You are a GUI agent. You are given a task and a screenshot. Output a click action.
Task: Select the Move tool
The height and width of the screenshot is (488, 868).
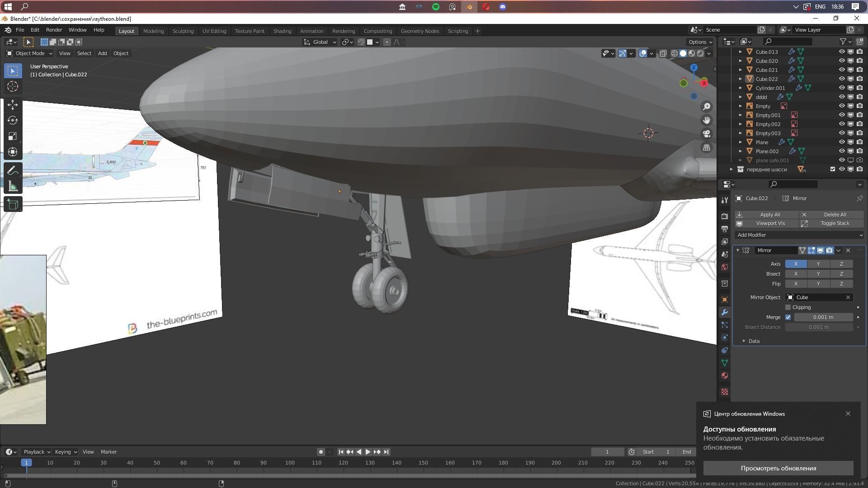13,105
